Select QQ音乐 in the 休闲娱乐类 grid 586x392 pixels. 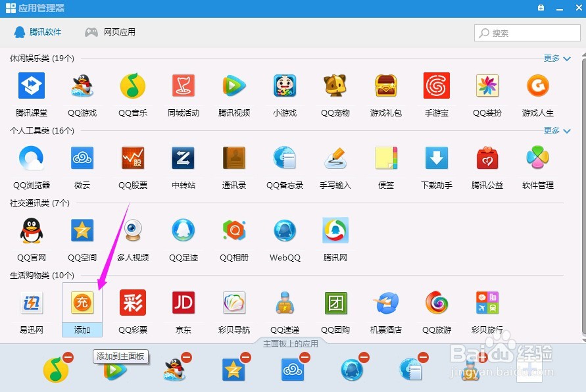click(x=133, y=86)
